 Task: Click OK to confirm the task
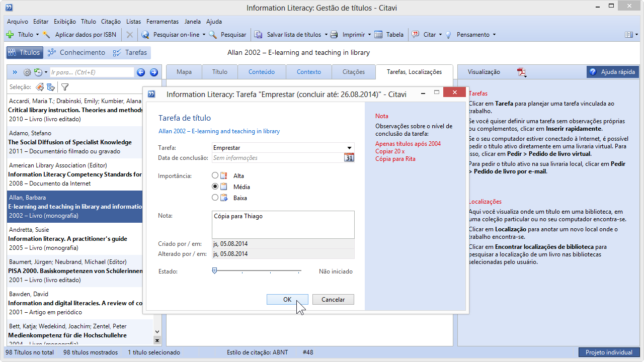point(287,299)
